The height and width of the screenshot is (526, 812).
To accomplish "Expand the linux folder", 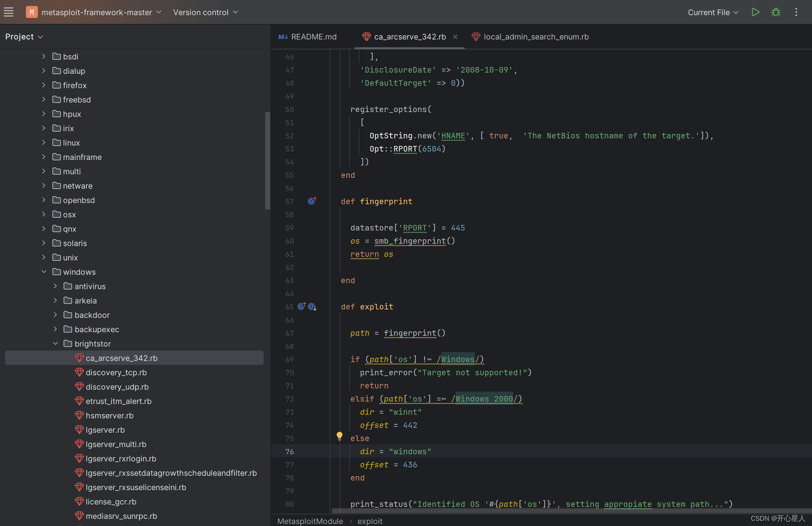I will click(44, 142).
